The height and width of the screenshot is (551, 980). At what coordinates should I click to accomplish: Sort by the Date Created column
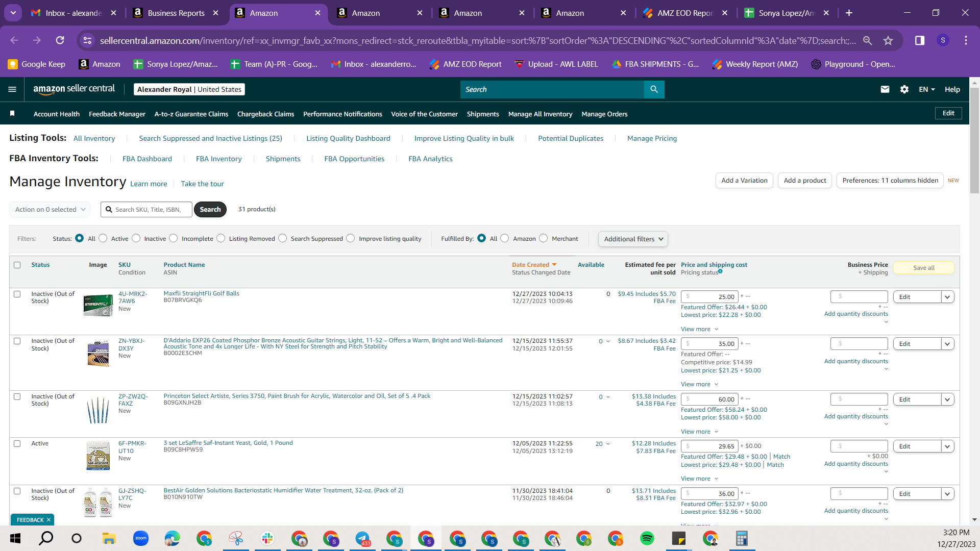[x=534, y=265]
